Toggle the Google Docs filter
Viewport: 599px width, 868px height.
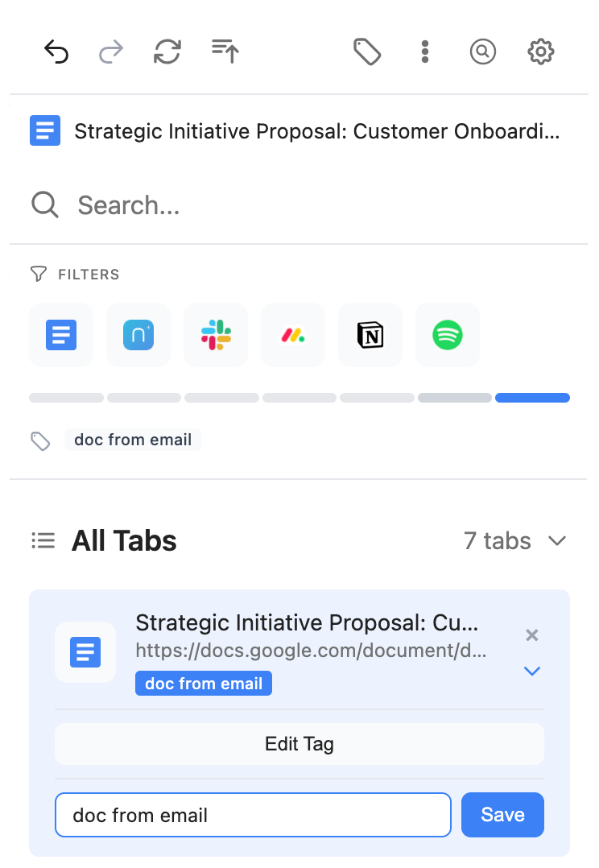60,335
